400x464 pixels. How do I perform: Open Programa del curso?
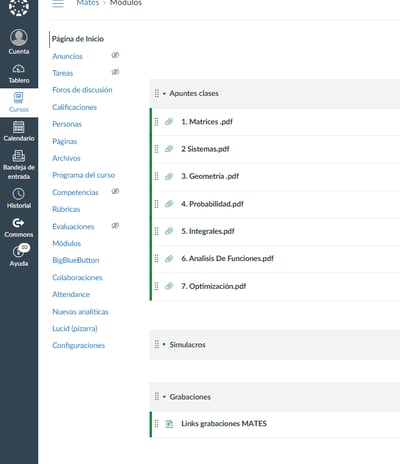[83, 175]
